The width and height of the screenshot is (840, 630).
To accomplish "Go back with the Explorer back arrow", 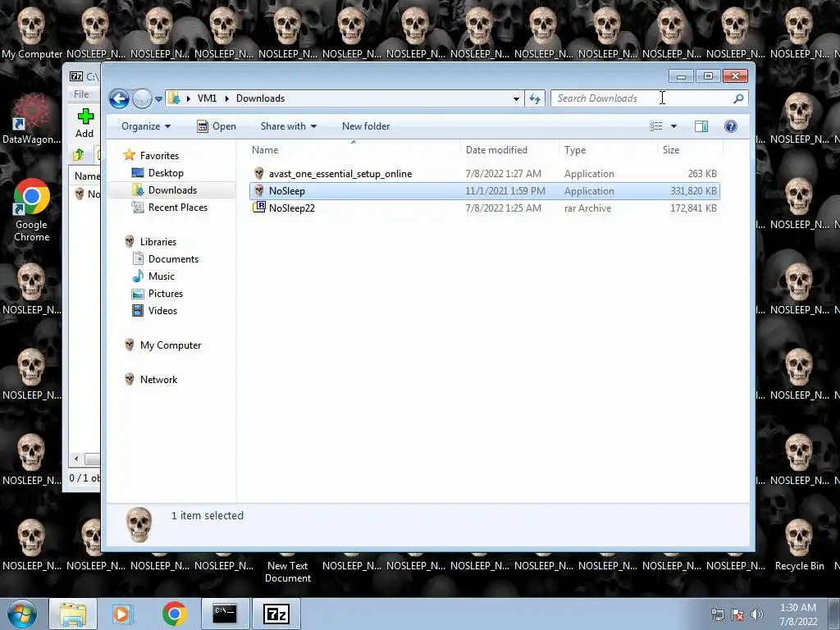I will click(x=119, y=98).
